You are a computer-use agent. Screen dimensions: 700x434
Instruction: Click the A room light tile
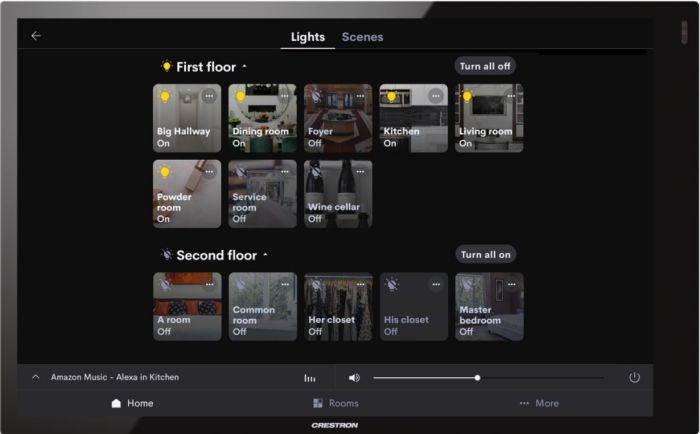[x=188, y=307]
